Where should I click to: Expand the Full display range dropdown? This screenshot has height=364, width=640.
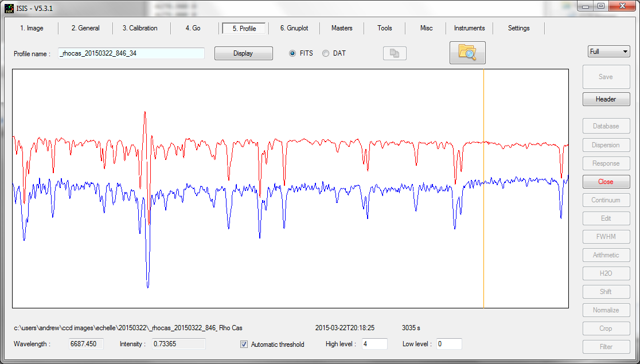tap(608, 52)
